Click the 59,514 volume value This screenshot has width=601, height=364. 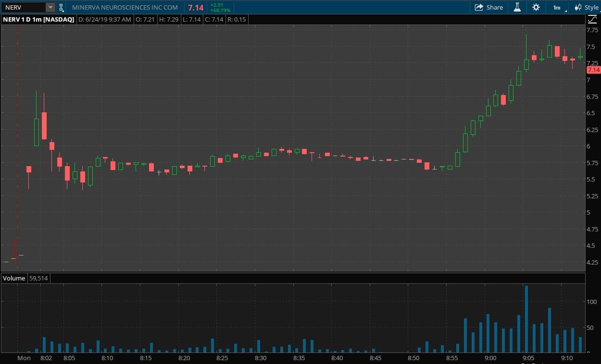[38, 278]
